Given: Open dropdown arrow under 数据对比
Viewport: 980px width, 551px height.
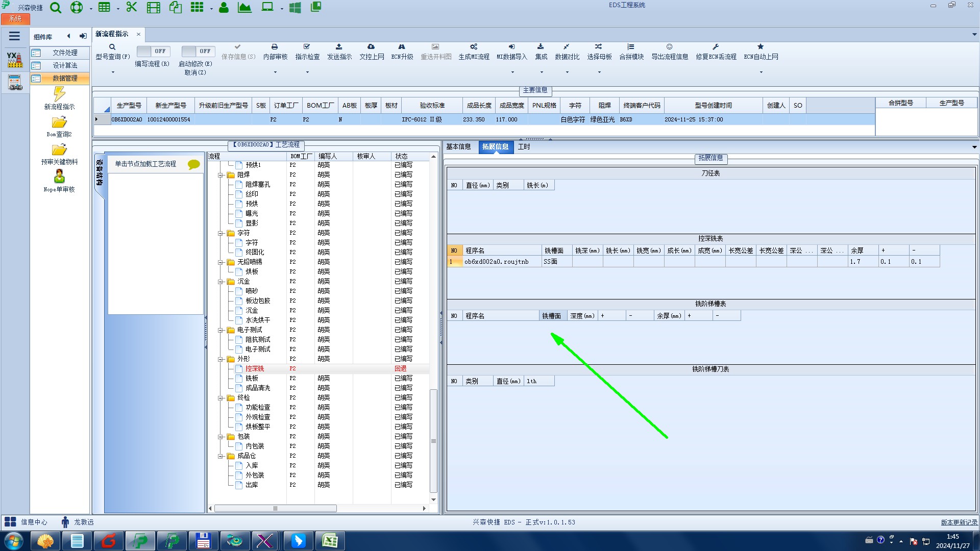Looking at the screenshot, I should [567, 72].
